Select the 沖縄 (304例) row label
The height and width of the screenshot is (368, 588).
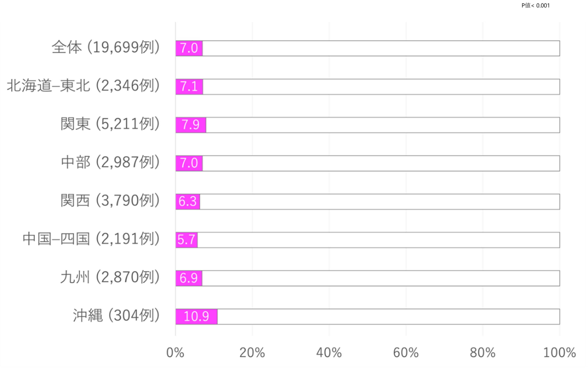116,316
